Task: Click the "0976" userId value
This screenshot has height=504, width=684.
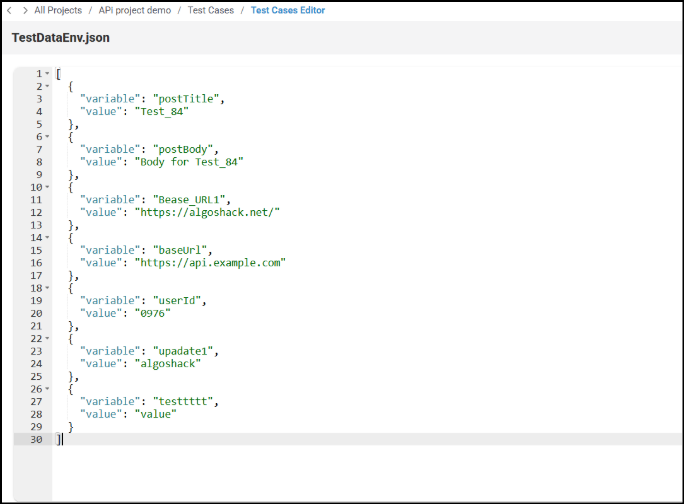Action: [x=153, y=313]
